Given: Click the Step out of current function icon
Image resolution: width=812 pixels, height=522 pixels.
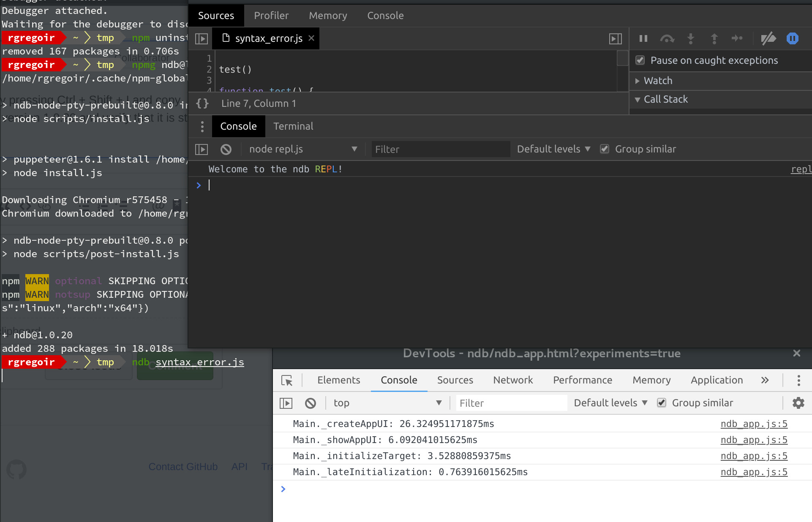Looking at the screenshot, I should coord(714,38).
